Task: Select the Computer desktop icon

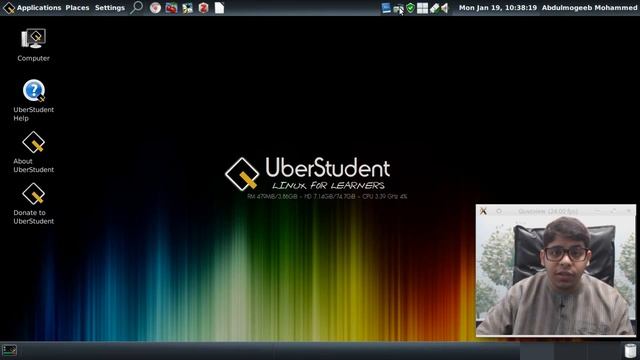Action: (33, 45)
